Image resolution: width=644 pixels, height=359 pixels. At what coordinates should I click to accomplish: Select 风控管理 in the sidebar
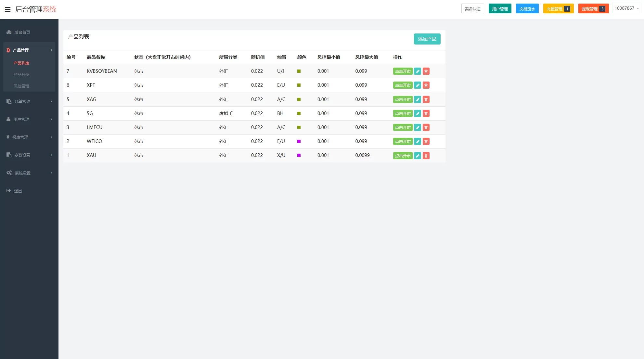(x=21, y=86)
